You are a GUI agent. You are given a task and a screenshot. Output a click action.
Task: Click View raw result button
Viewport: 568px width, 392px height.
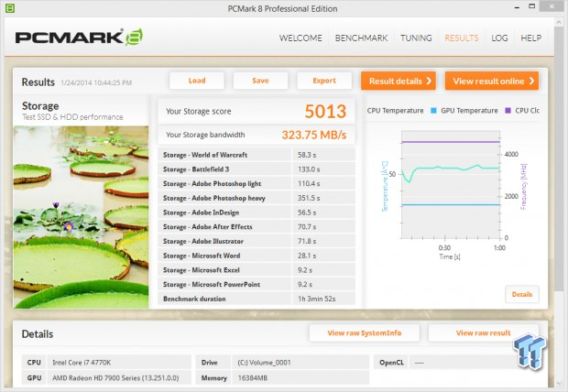point(483,332)
